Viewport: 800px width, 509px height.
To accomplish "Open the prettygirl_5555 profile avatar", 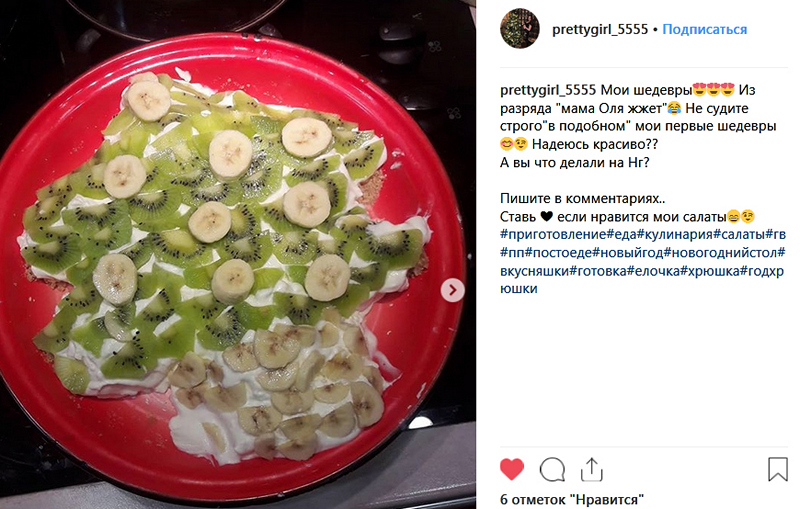I will coord(519,29).
